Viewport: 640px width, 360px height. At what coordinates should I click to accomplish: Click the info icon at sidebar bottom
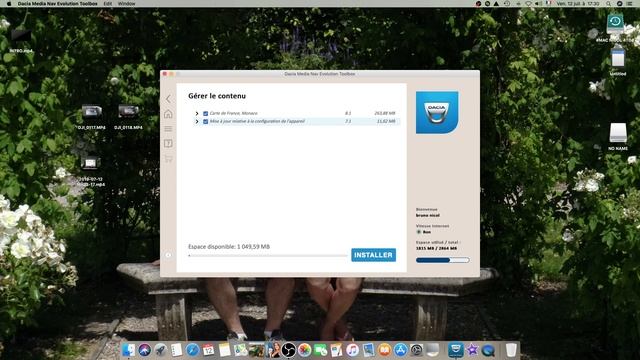168,255
